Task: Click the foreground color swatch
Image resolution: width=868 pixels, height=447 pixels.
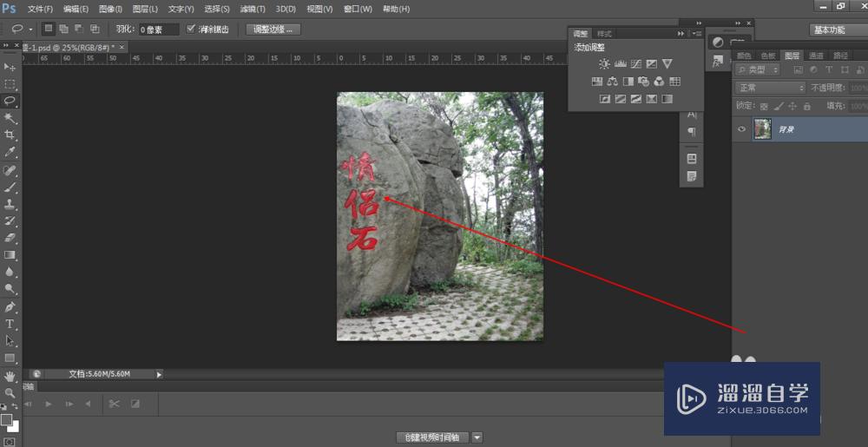Action: pos(6,419)
